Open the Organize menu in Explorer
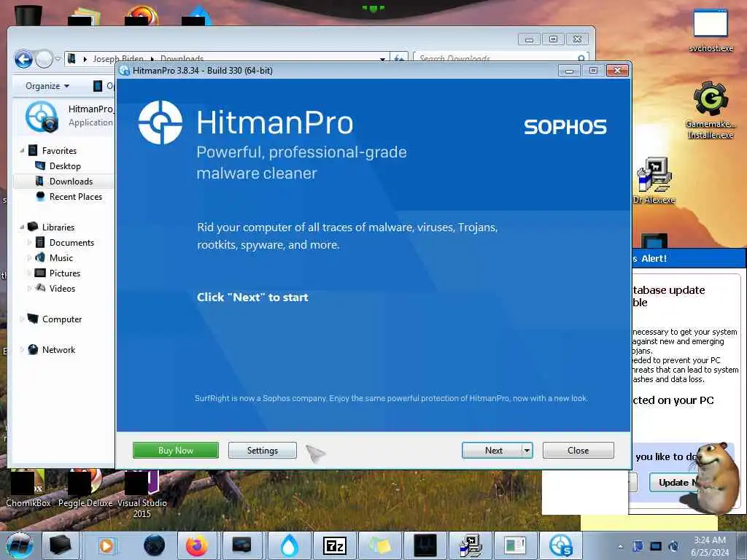The image size is (747, 560). tap(47, 86)
